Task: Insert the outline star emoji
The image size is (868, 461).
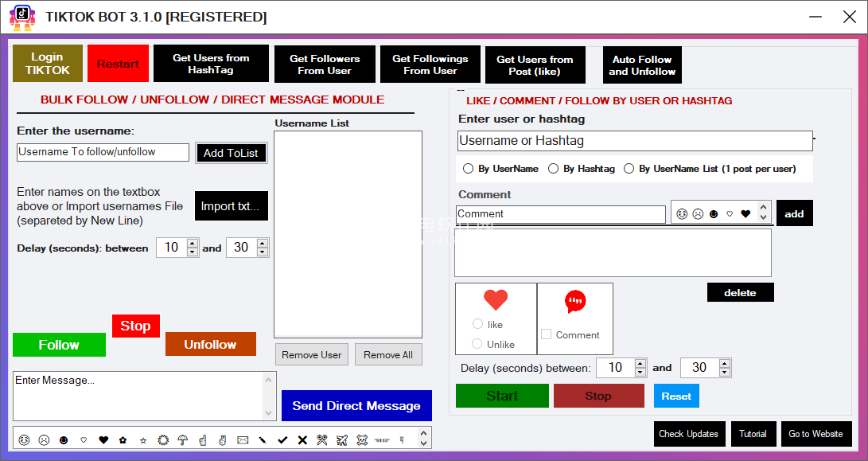Action: [x=143, y=440]
